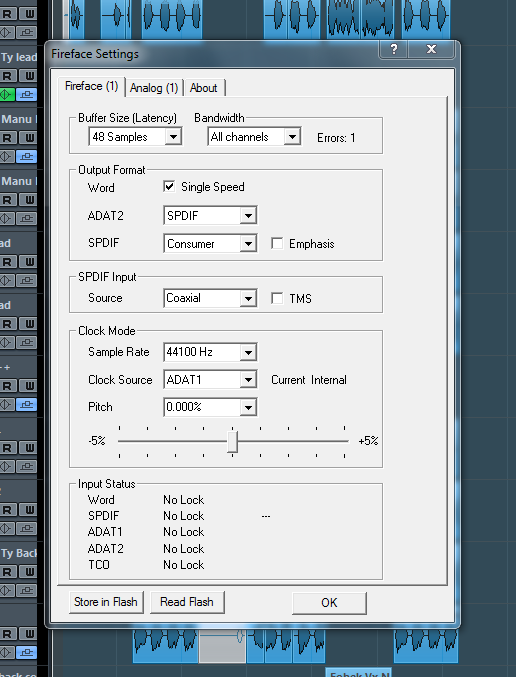Switch to the About tab
Screen dimensions: 516x677
pos(203,88)
